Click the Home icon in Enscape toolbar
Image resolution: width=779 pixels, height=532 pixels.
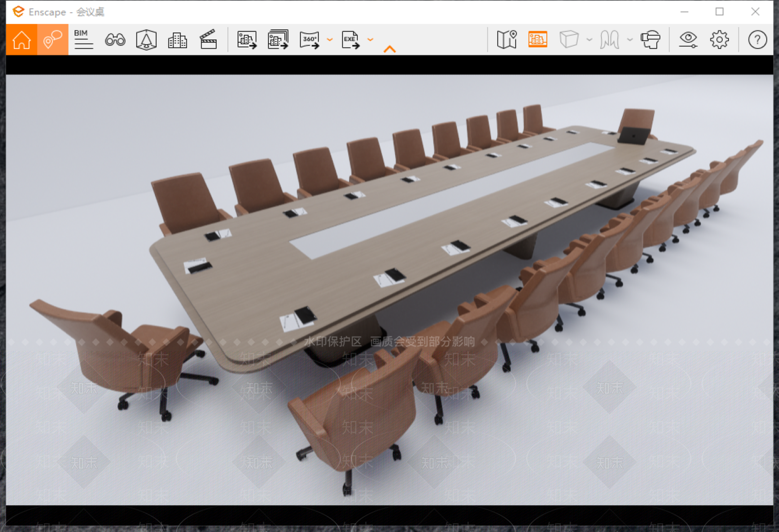[x=21, y=39]
